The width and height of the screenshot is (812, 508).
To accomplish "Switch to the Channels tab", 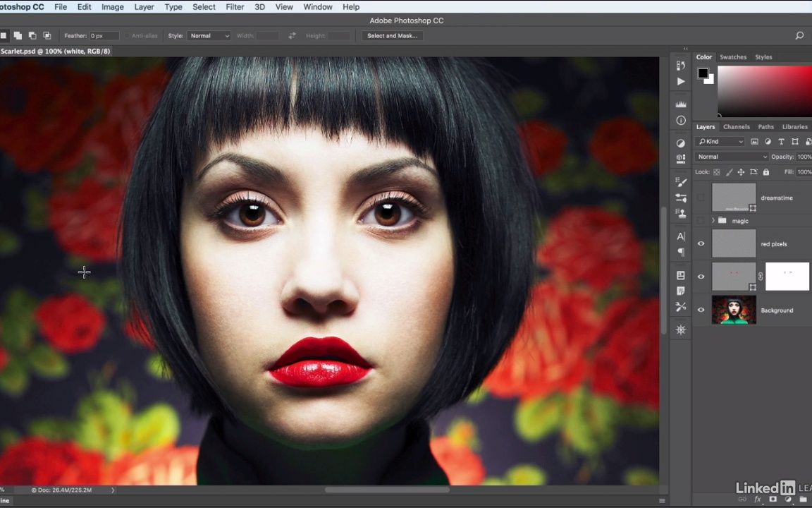I will [736, 127].
